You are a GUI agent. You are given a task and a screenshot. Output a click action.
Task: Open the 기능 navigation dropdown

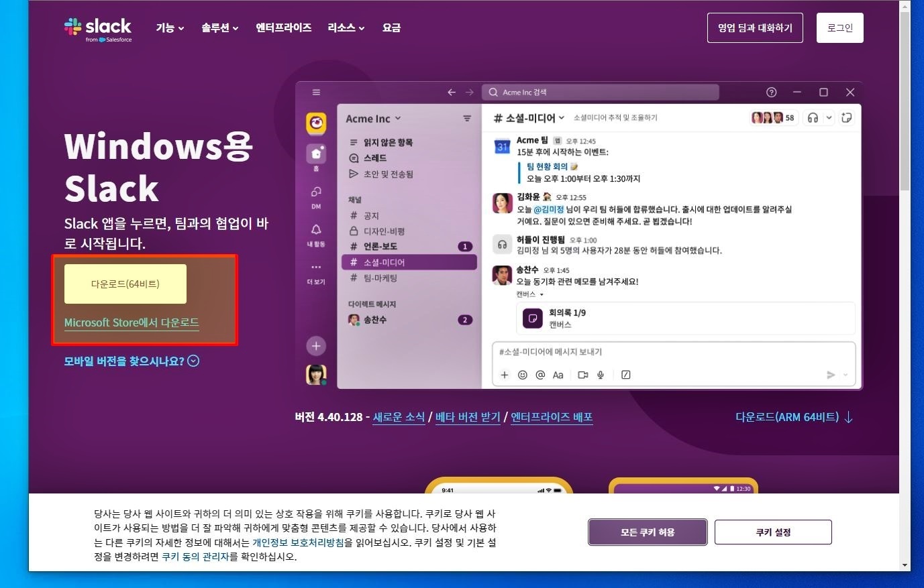[x=170, y=28]
